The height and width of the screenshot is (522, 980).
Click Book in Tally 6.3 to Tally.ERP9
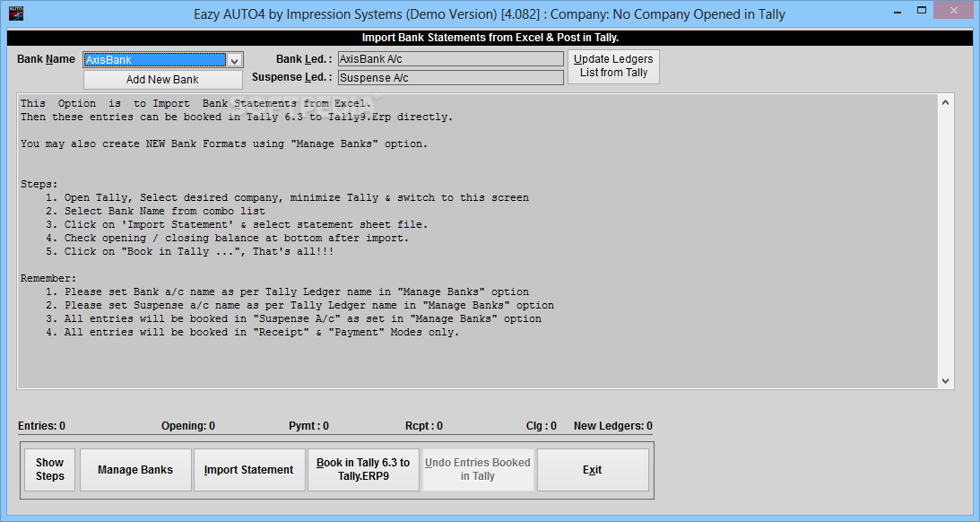point(363,469)
